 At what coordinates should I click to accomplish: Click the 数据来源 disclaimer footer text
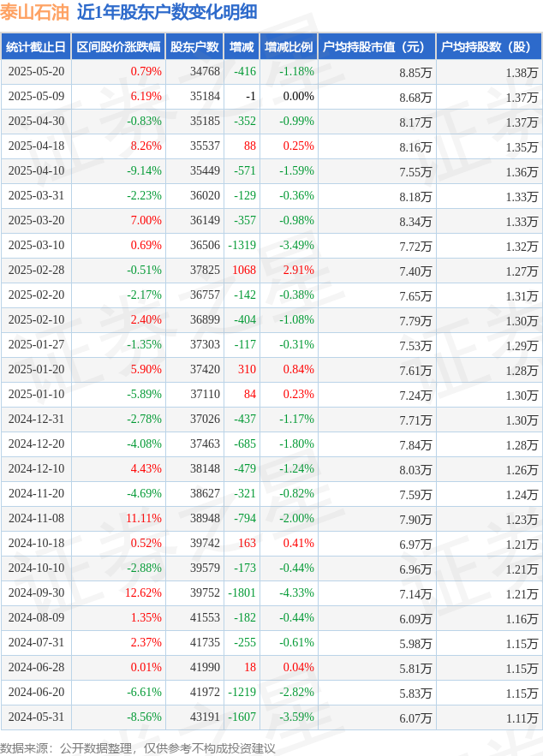pos(138,747)
